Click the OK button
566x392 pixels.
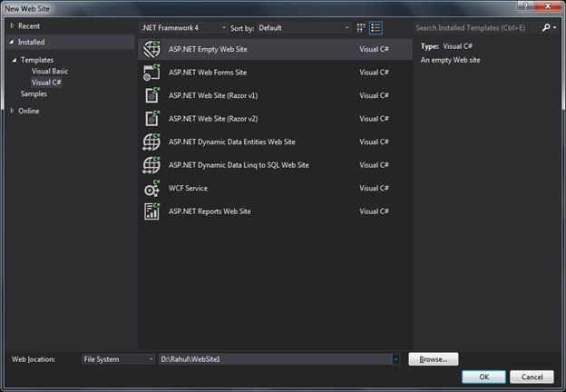(483, 377)
